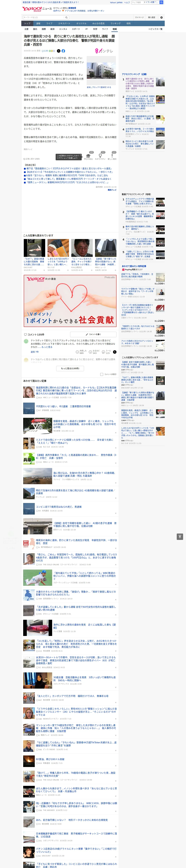
Task: Open article NY原油、再び100ドル突破
Action: (x=50, y=759)
